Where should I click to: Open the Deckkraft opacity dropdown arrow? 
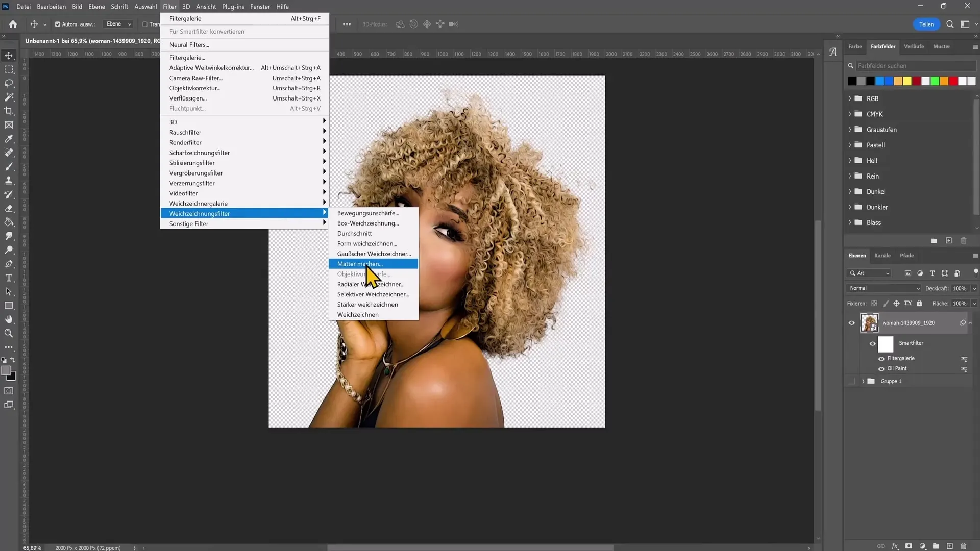tap(974, 288)
